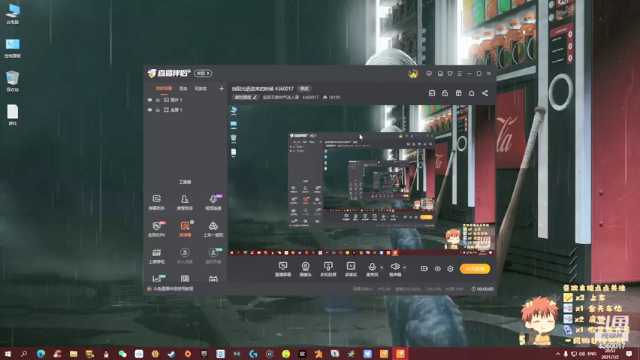Add a multimedia source
The height and width of the screenshot is (360, 640).
351,269
